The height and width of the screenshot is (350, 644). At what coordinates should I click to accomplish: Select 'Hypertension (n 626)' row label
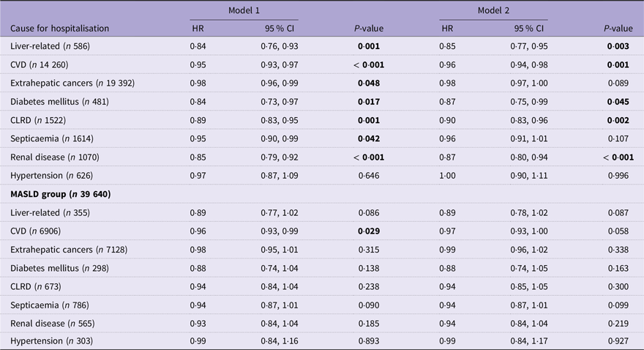pos(52,176)
